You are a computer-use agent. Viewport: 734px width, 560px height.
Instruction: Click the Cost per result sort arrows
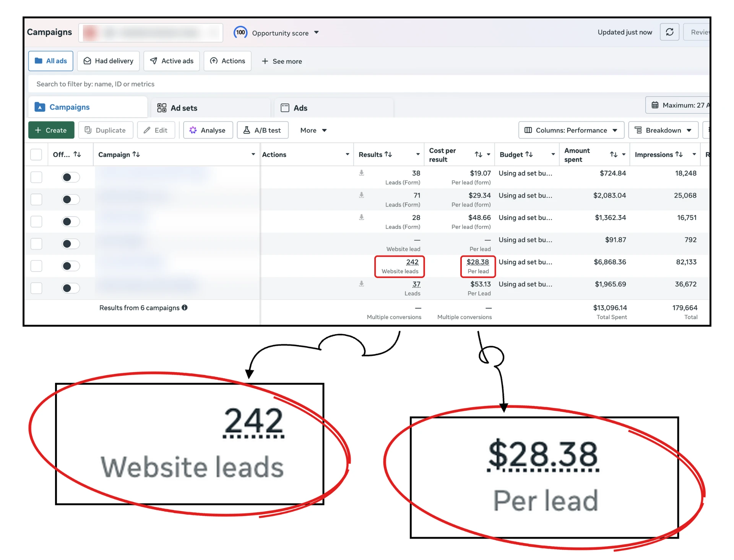478,155
